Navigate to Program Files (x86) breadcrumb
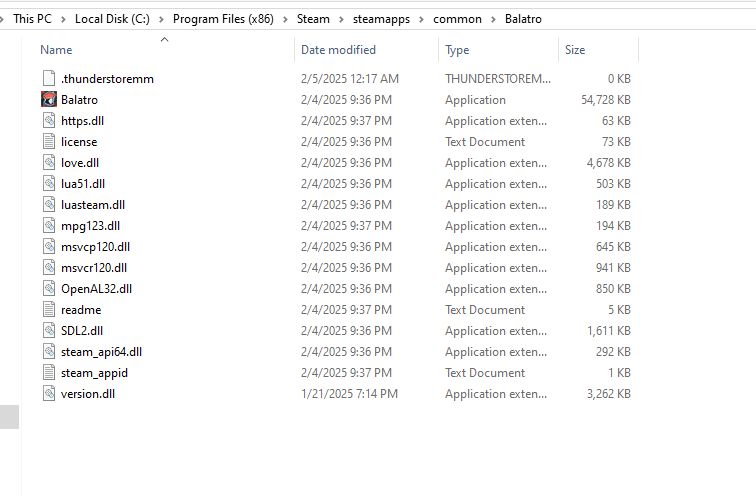 (223, 19)
